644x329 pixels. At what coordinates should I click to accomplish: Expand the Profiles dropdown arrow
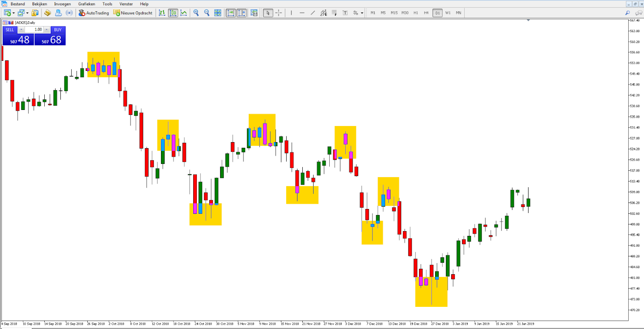[x=27, y=13]
